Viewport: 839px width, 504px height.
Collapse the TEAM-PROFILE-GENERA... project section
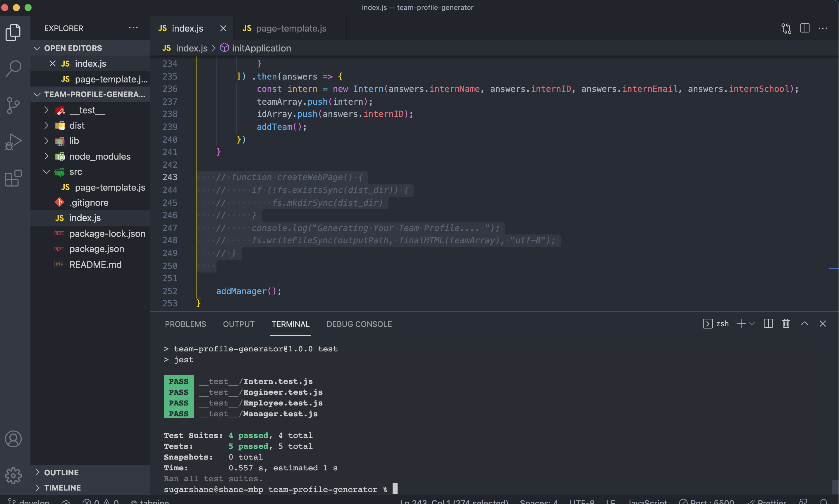37,94
